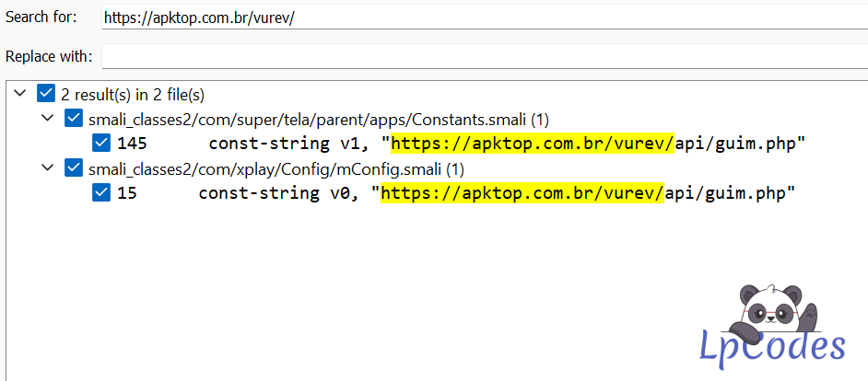Collapse the Constants.smali file results
The width and height of the screenshot is (868, 381).
(47, 119)
